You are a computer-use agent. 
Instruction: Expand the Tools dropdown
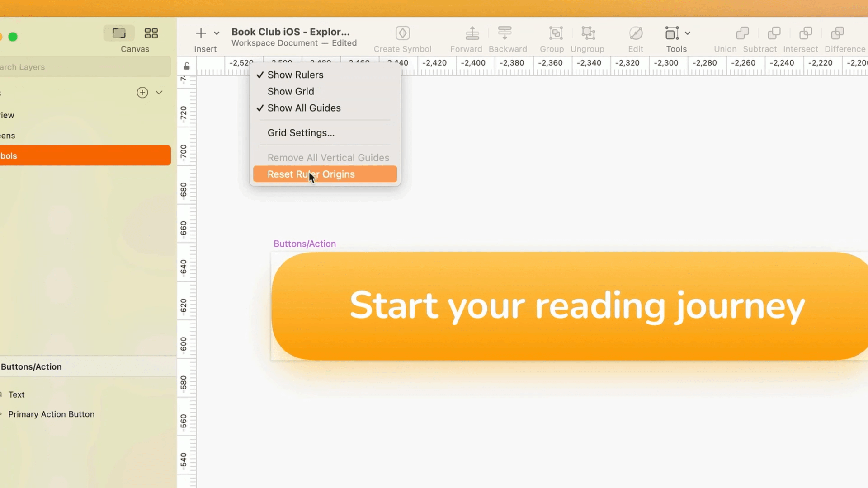tap(687, 33)
